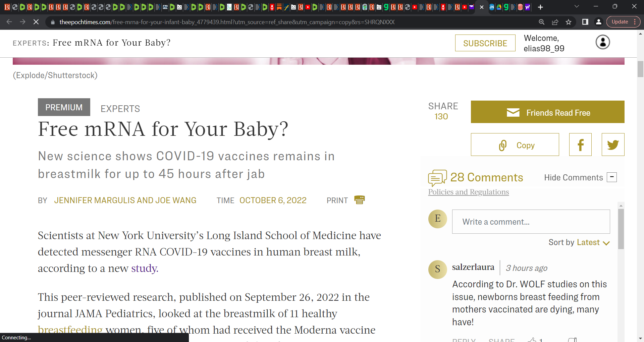
Task: Close the current active tab
Action: click(x=482, y=7)
